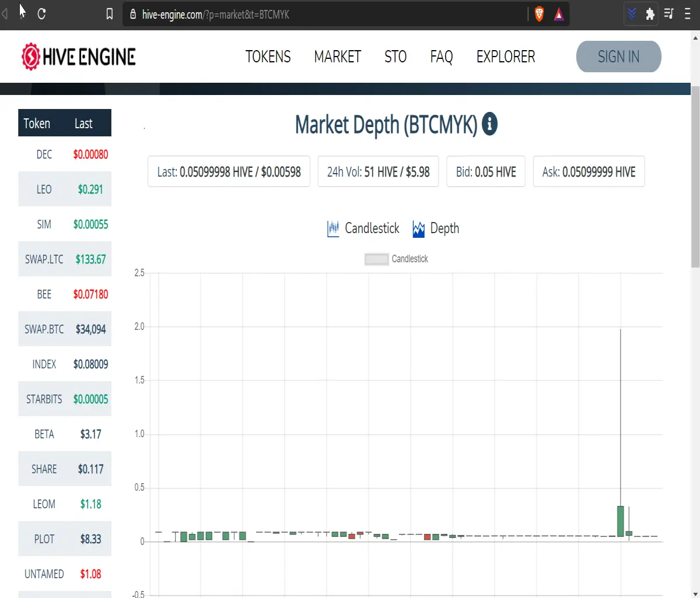
Task: Reload the page with browser refresh icon
Action: click(41, 14)
